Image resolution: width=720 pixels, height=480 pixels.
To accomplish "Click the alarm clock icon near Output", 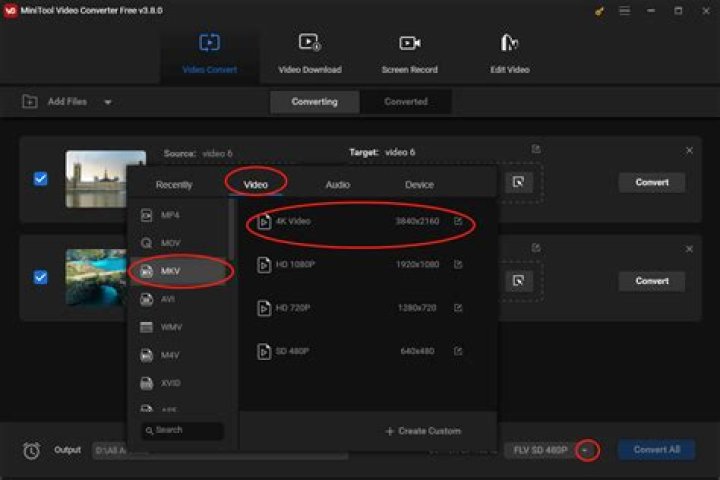I will click(32, 451).
